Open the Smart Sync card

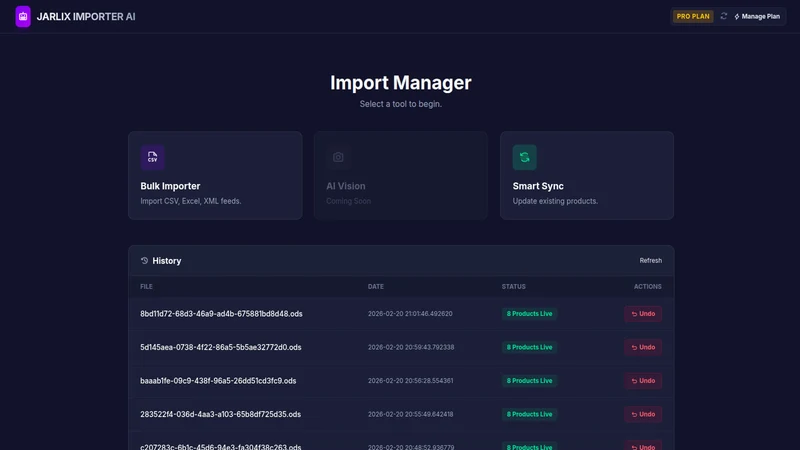587,176
